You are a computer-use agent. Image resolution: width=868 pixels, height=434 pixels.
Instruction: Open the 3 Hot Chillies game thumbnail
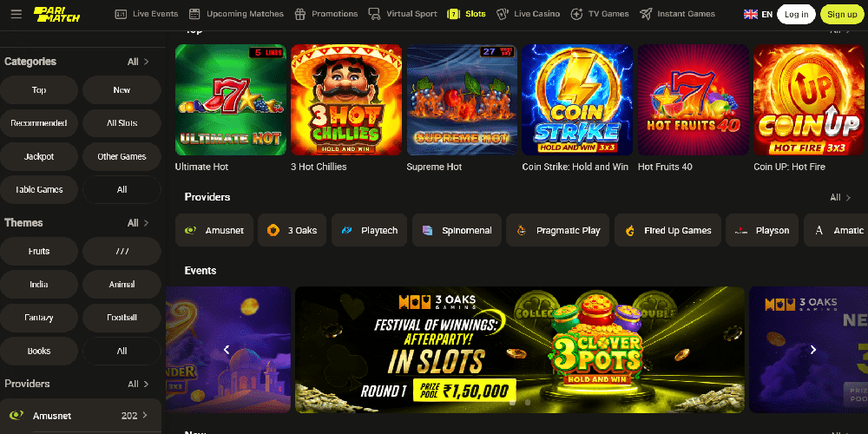[346, 100]
